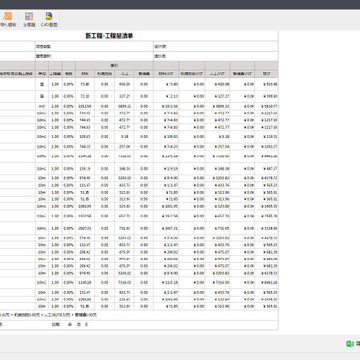This screenshot has height=360, width=360.
Task: Open the CAD tool in the toolbar
Action: (49, 19)
